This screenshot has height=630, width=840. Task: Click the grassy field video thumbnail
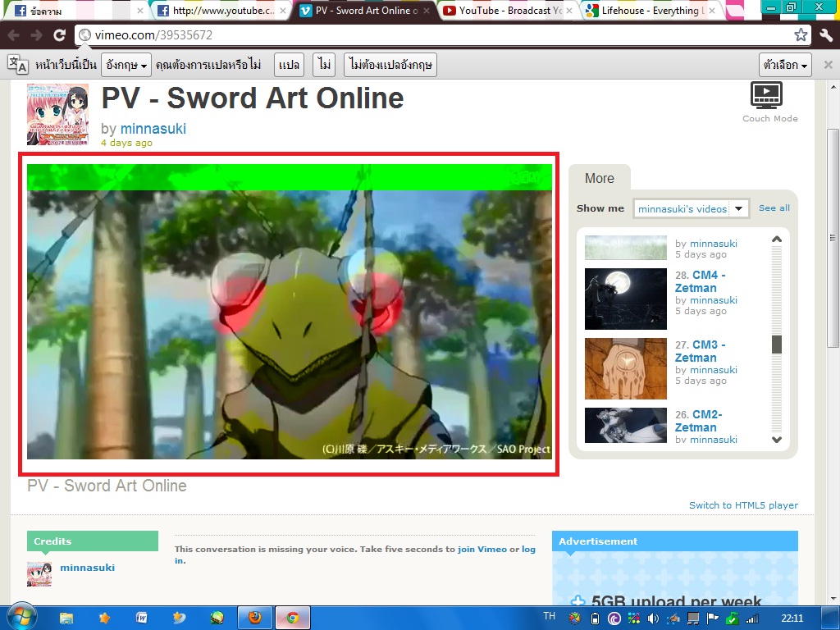(x=626, y=248)
